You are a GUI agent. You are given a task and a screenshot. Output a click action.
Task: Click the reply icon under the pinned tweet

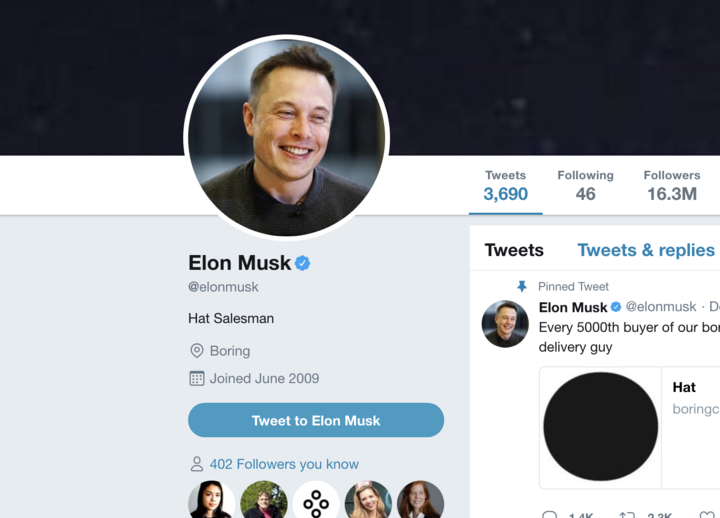click(x=549, y=515)
